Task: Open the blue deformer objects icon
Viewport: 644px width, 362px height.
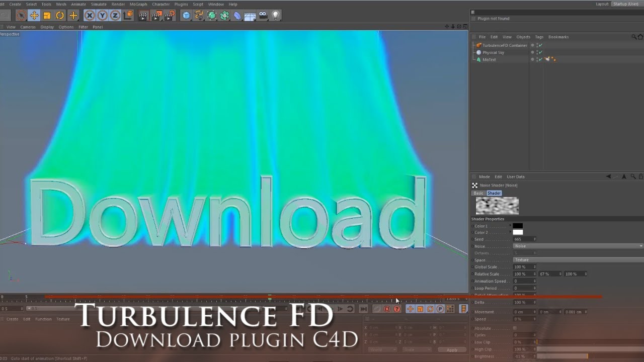Action: tap(237, 16)
